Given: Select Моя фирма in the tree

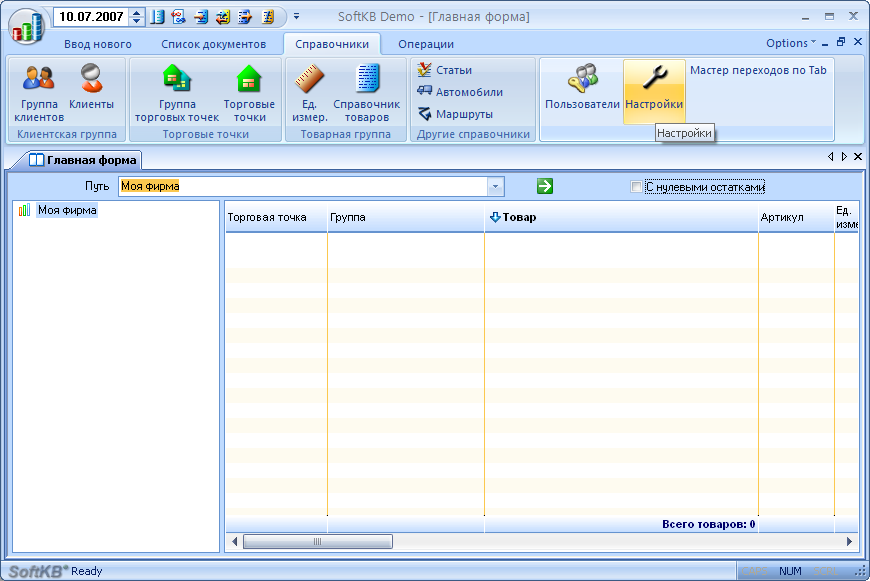Looking at the screenshot, I should pyautogui.click(x=67, y=210).
